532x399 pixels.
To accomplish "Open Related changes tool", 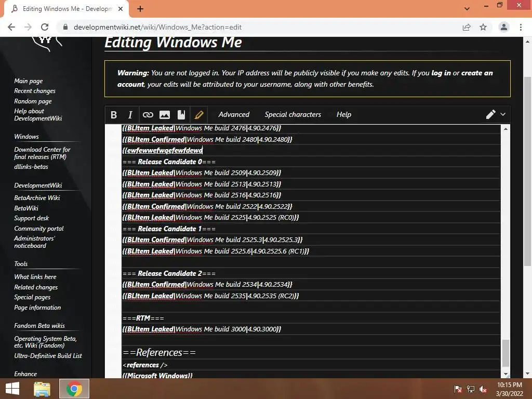I will pyautogui.click(x=36, y=287).
